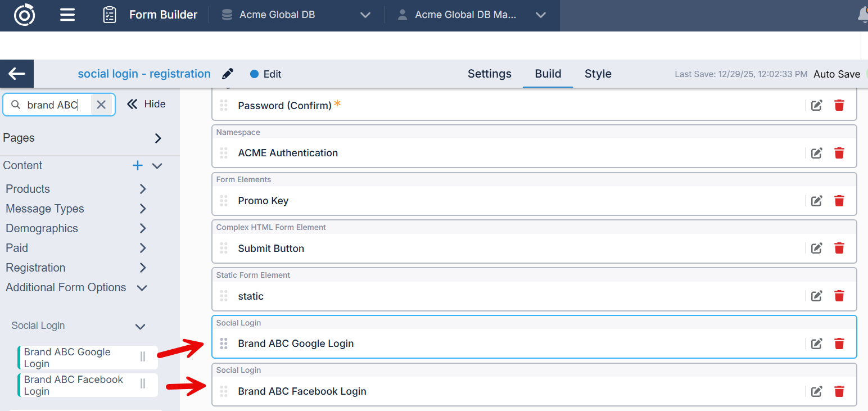Expand the Pages section
868x411 pixels.
coord(157,138)
